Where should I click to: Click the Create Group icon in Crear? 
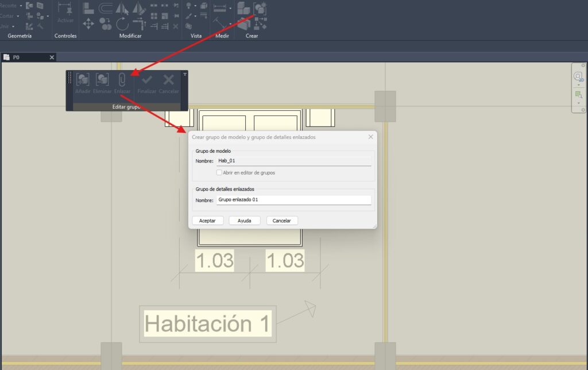(260, 8)
